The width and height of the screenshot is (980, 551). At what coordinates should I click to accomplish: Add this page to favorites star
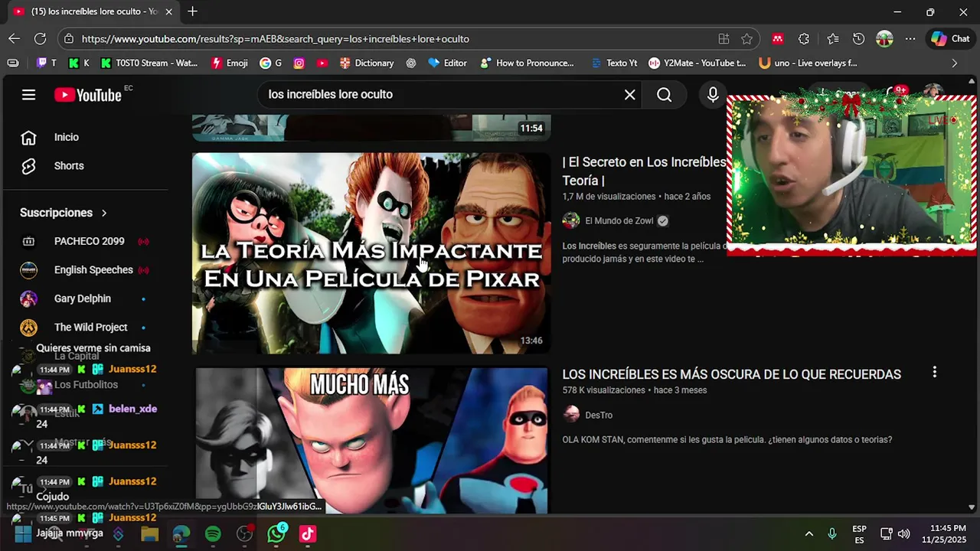pyautogui.click(x=746, y=38)
